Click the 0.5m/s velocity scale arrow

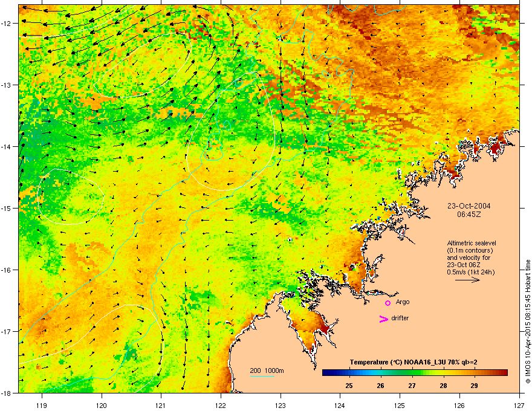tap(467, 280)
